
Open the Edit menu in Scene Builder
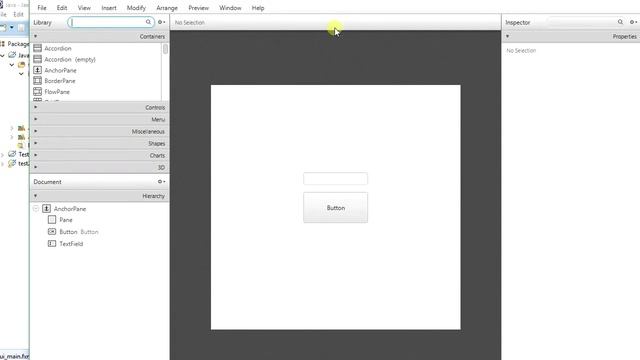point(62,8)
